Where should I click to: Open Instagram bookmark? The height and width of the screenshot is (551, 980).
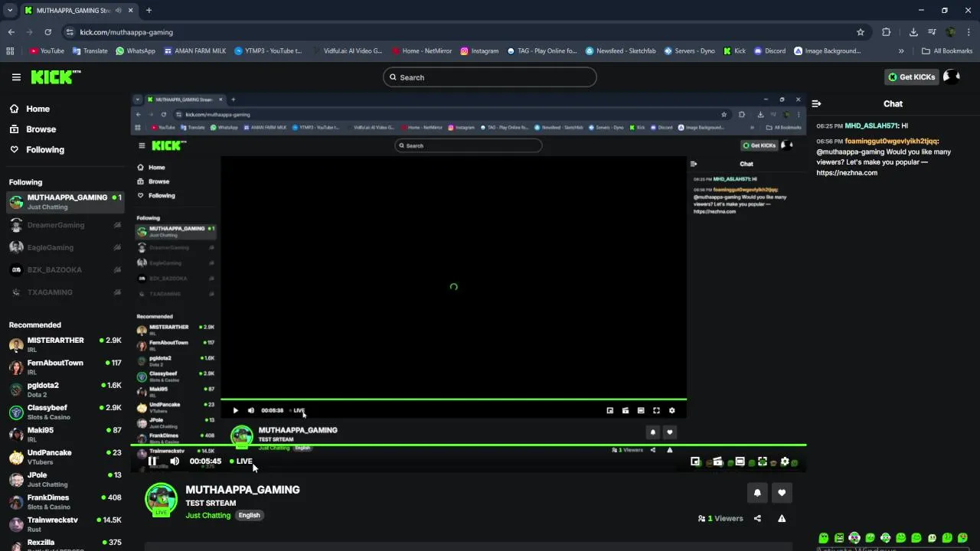[x=479, y=51]
